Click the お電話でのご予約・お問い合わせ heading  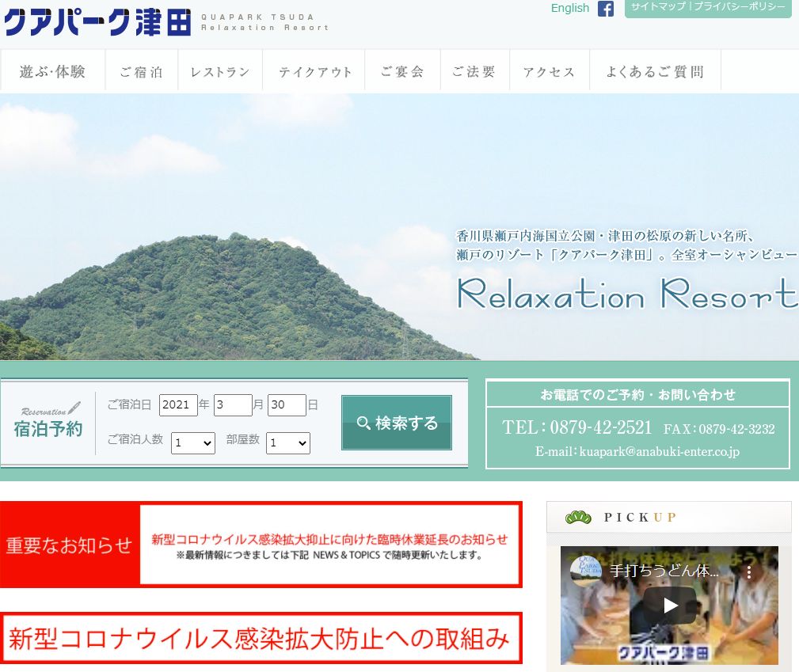pos(637,395)
